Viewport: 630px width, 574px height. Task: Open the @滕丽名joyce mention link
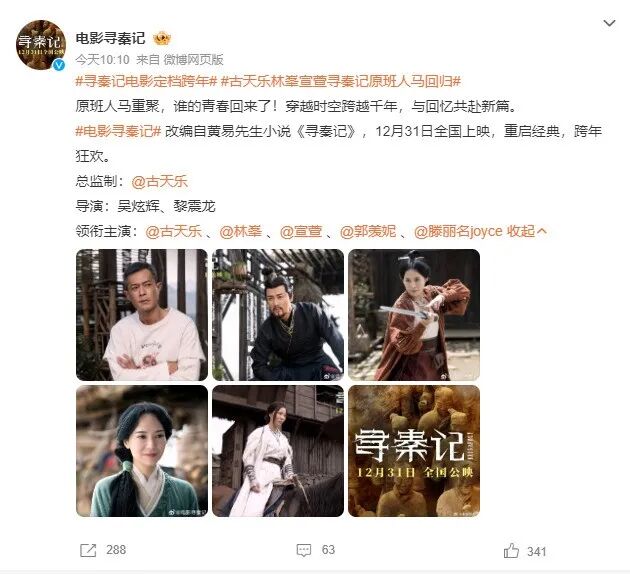[x=458, y=231]
